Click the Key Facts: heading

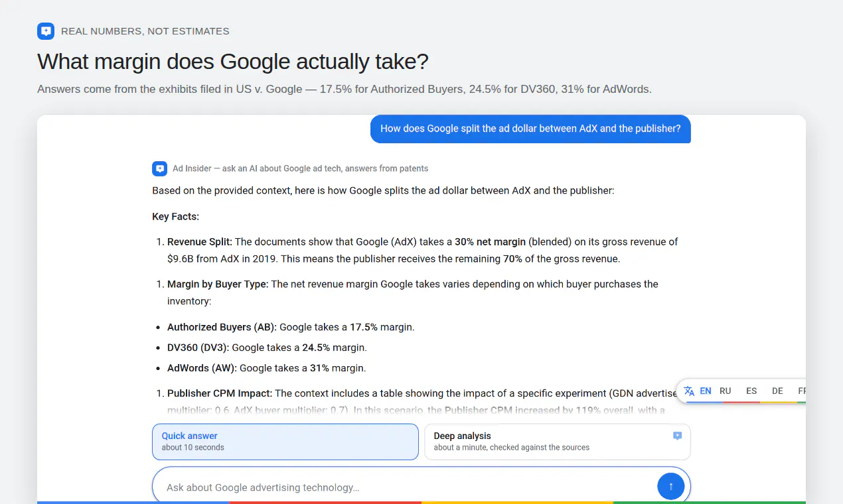tap(175, 217)
